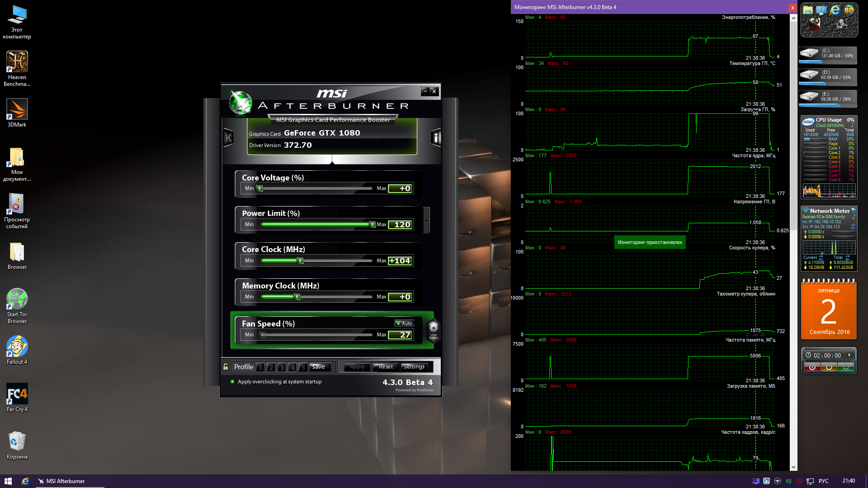Open the info (i) panel button
The height and width of the screenshot is (488, 868).
436,138
